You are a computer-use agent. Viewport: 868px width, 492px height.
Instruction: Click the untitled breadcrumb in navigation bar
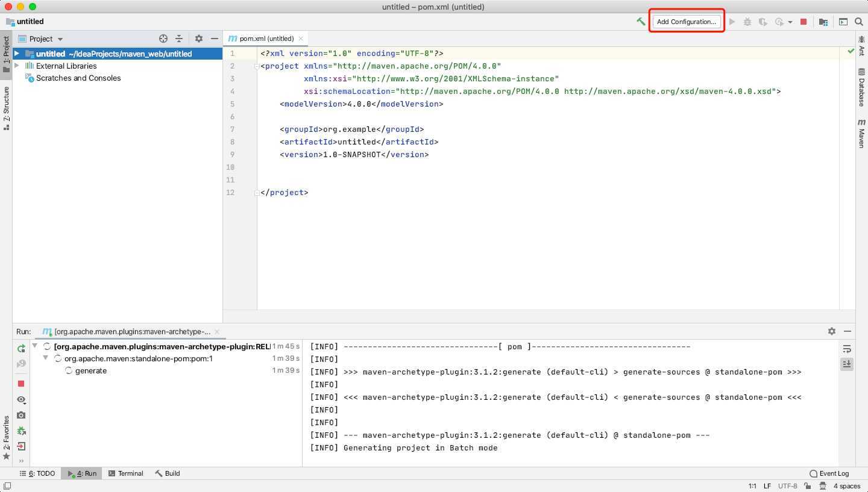(x=25, y=22)
